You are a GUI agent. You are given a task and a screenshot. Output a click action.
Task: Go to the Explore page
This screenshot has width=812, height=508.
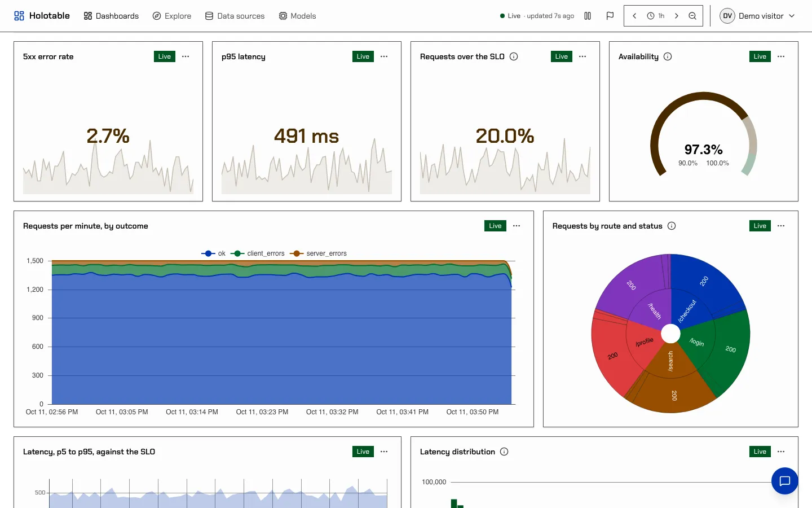click(x=172, y=16)
